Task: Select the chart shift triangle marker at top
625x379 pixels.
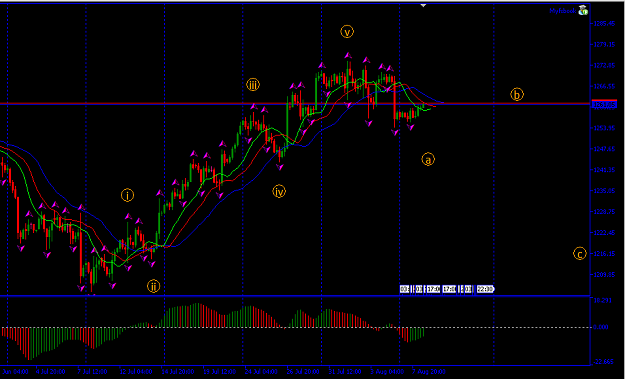Action: click(x=423, y=5)
